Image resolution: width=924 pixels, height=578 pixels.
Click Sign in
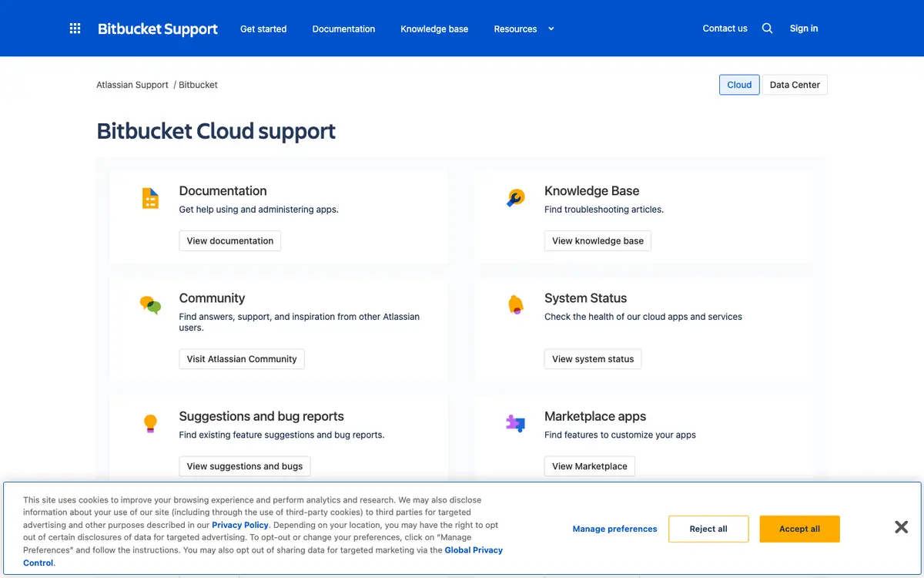point(804,29)
